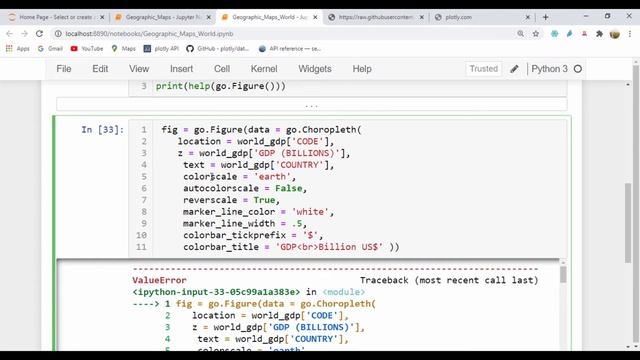Open the Apps bookmark shortcut

click(x=18, y=49)
